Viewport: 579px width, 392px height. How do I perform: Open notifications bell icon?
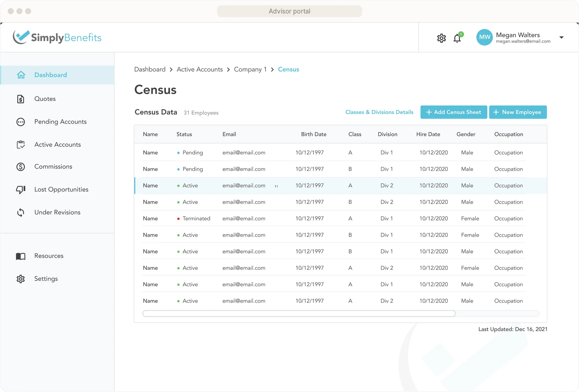[x=457, y=38]
